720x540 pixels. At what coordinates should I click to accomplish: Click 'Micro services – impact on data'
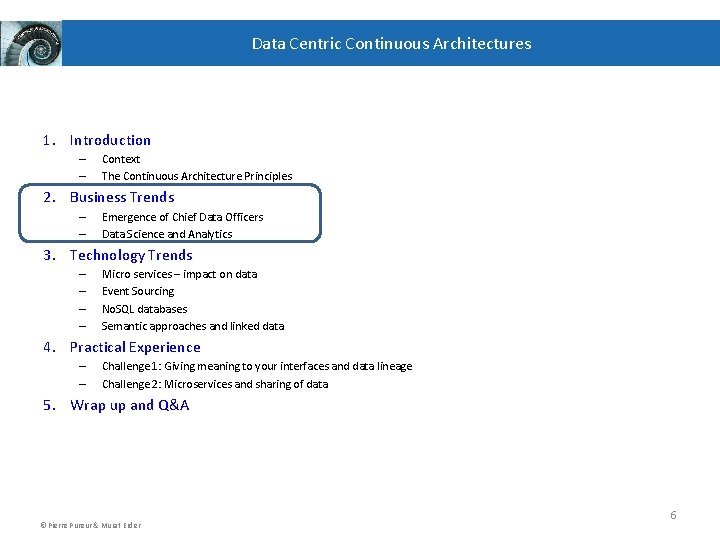click(180, 274)
